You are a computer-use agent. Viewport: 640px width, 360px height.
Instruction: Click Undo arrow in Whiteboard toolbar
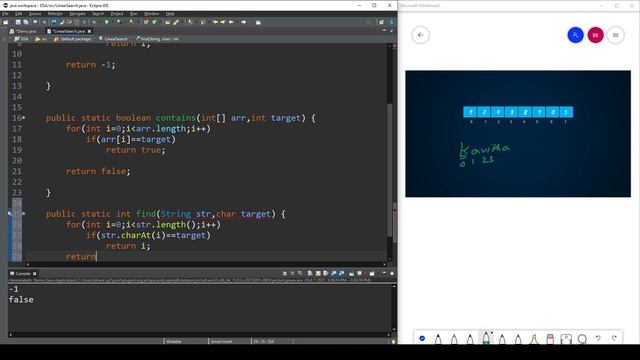coord(598,338)
